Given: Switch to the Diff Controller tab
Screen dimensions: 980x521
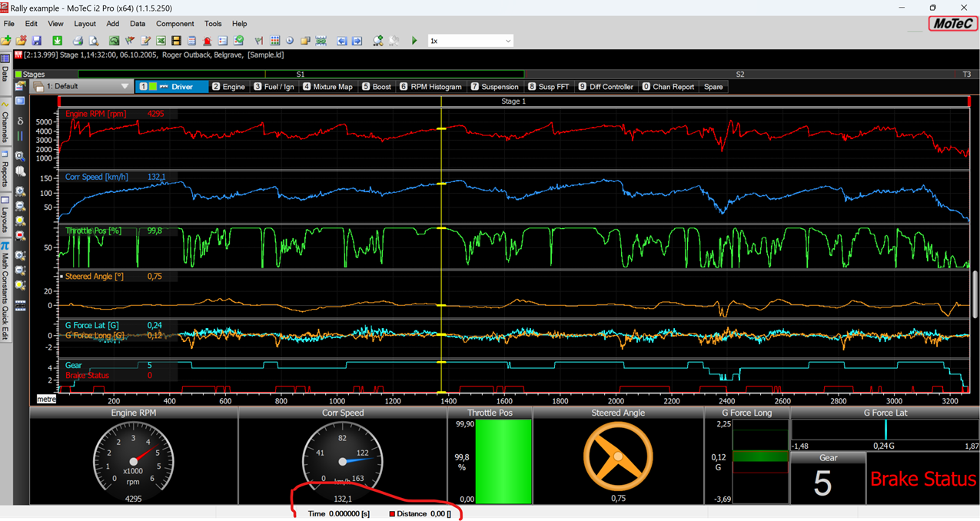Looking at the screenshot, I should [x=607, y=87].
